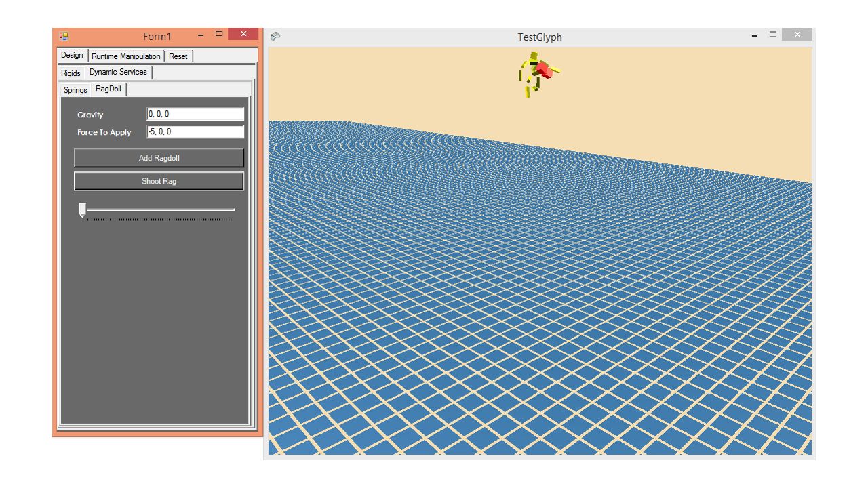The image size is (868, 488).
Task: Select the Rigids tab
Action: click(x=71, y=73)
